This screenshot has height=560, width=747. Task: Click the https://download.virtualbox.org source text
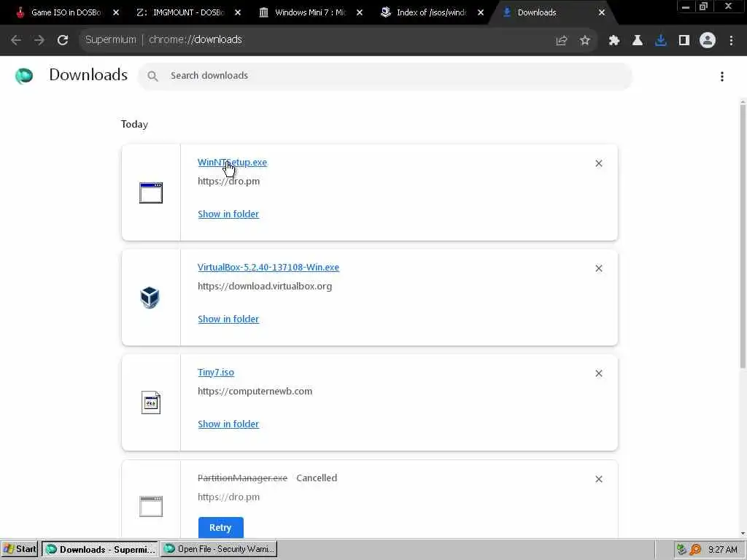(265, 287)
